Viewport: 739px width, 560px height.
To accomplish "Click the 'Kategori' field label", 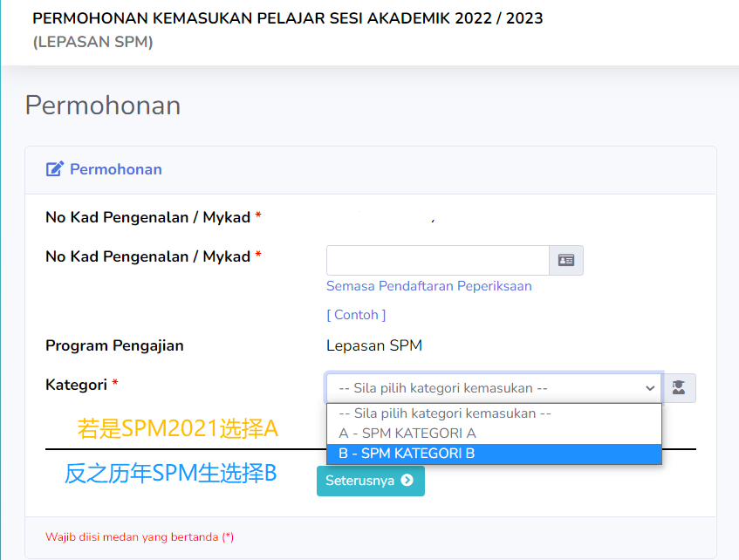I will coord(77,385).
